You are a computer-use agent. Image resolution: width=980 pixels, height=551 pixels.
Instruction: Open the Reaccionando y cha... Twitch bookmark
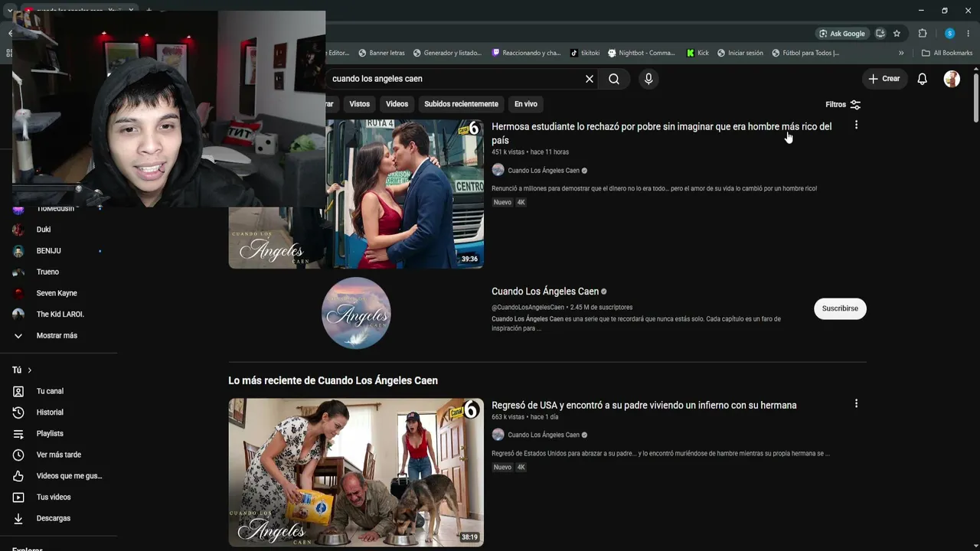[x=527, y=53]
